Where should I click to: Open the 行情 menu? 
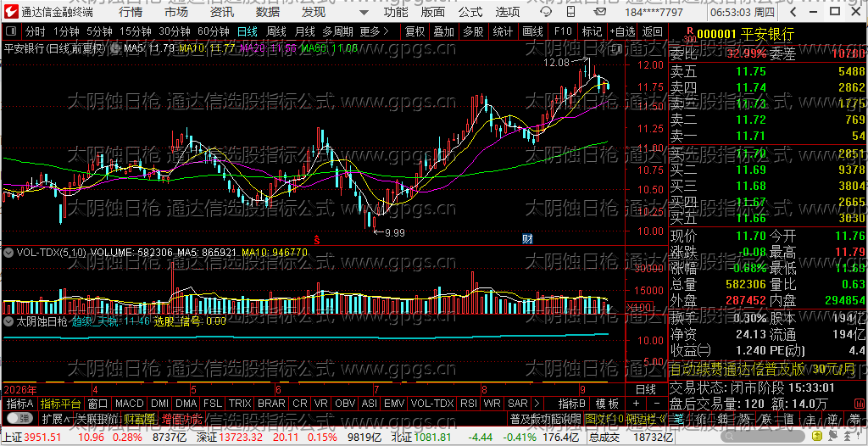(x=130, y=12)
